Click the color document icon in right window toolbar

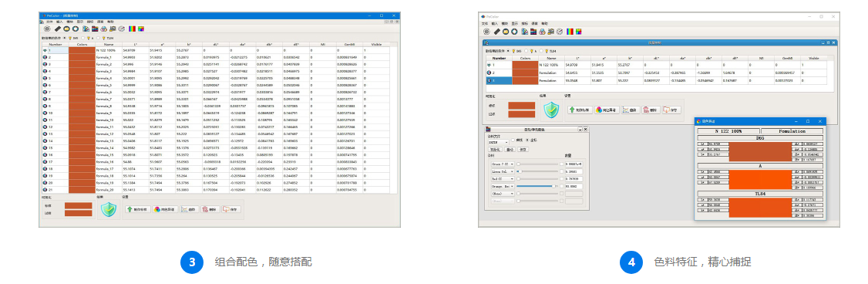(525, 32)
